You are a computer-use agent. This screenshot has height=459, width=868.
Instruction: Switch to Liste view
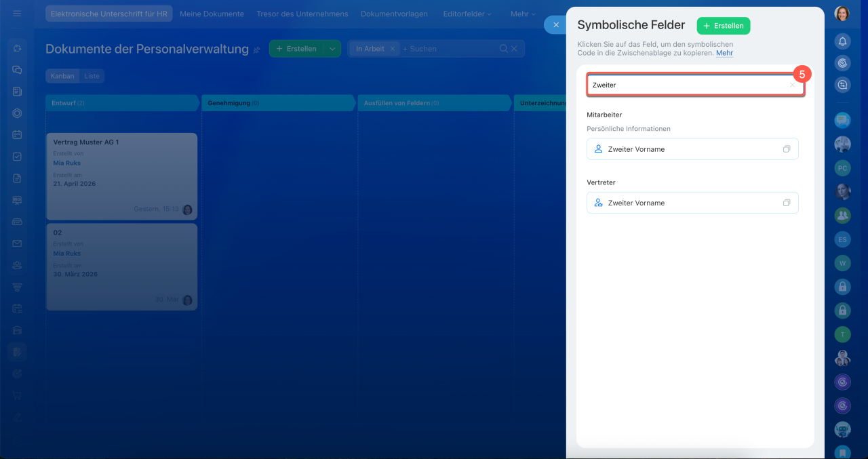tap(92, 76)
